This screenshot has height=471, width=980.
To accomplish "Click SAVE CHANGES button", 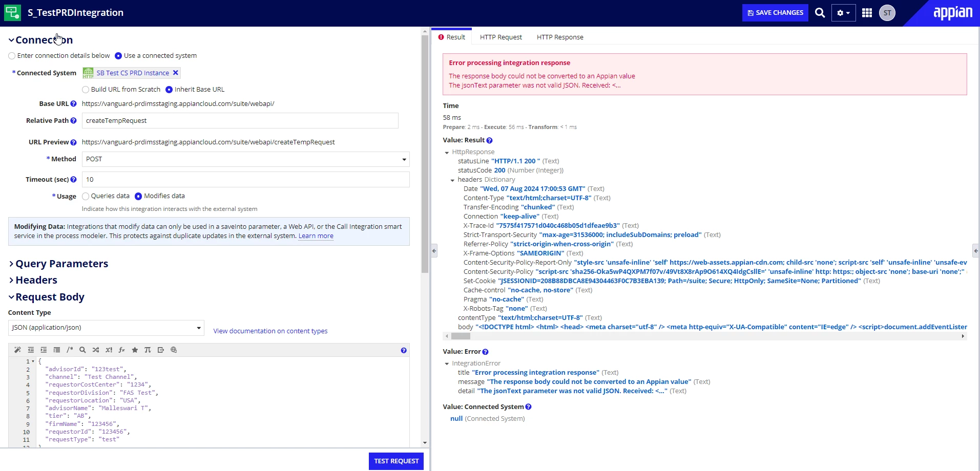I will [x=775, y=13].
